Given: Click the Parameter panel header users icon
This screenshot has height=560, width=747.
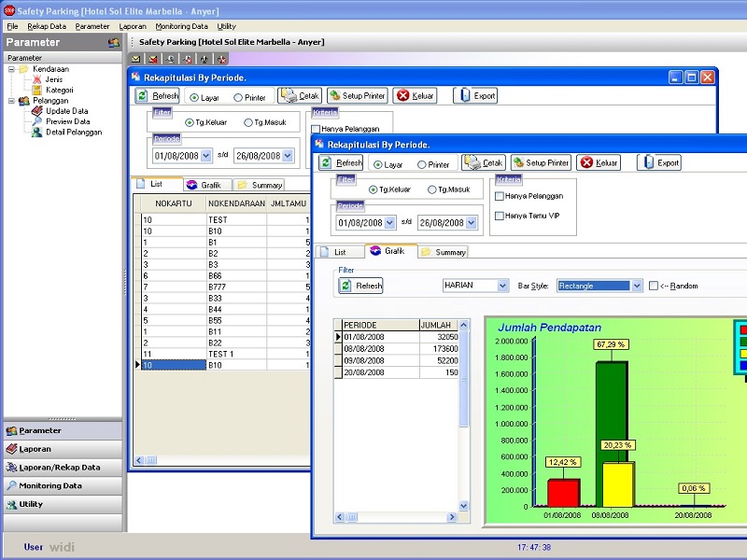Looking at the screenshot, I should [x=113, y=42].
